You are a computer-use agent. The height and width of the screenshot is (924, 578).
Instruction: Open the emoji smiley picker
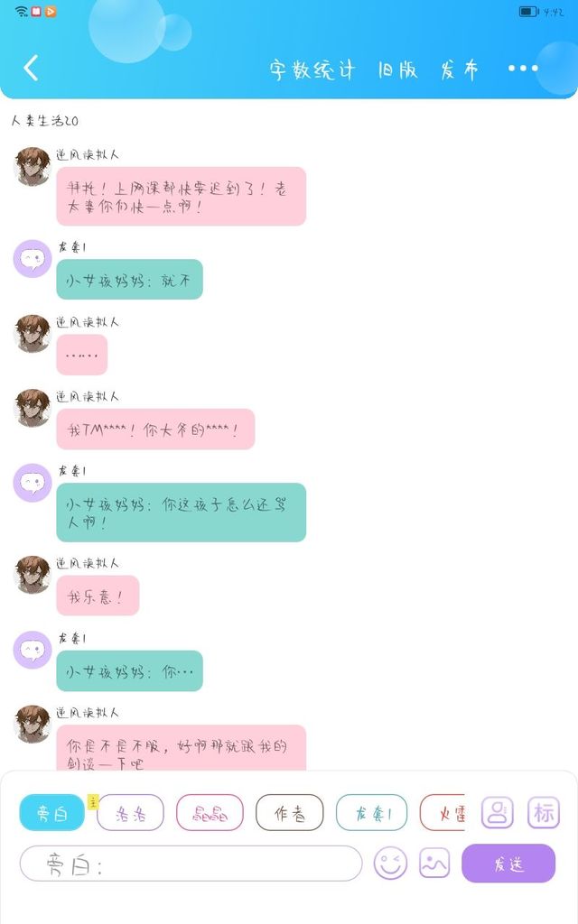coord(390,864)
